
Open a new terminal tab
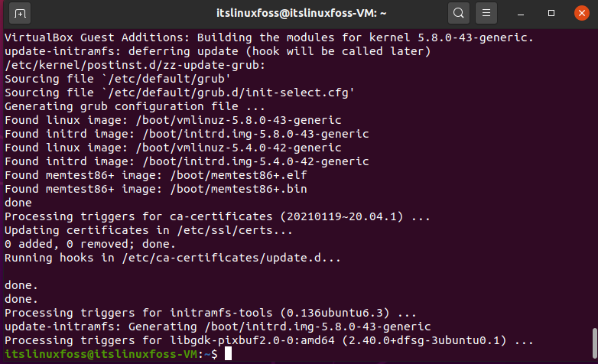tap(20, 13)
